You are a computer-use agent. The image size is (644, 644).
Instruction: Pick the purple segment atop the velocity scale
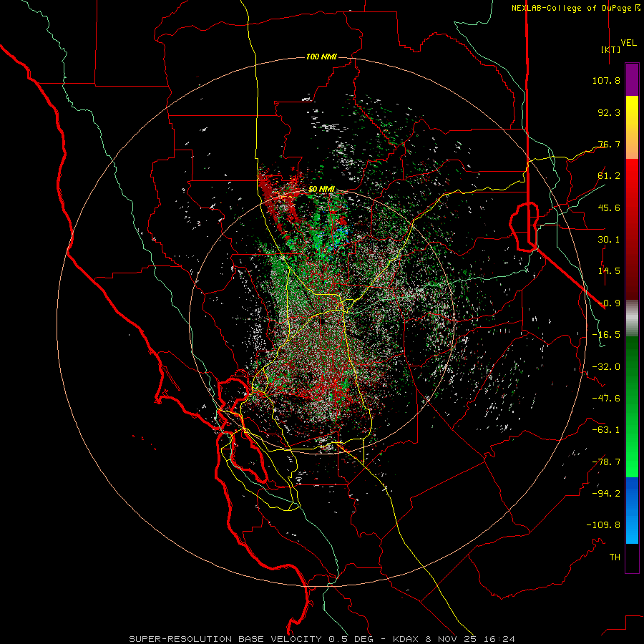coord(632,79)
